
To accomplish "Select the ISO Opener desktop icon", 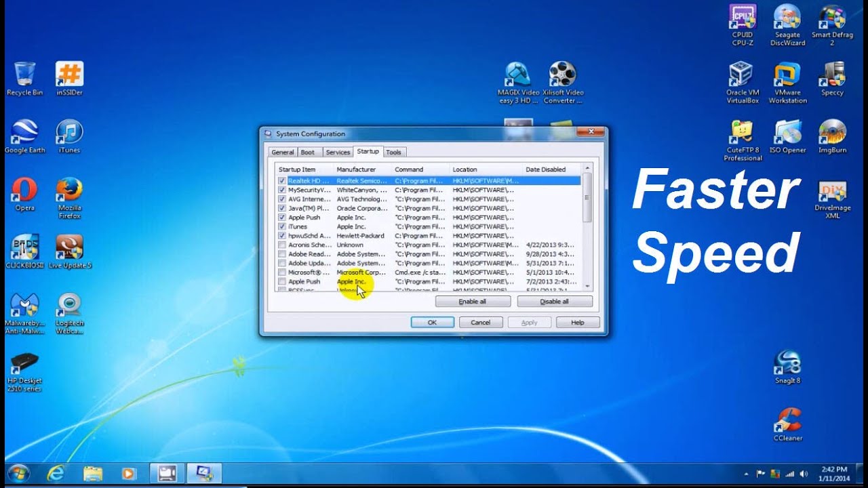I will tap(787, 136).
